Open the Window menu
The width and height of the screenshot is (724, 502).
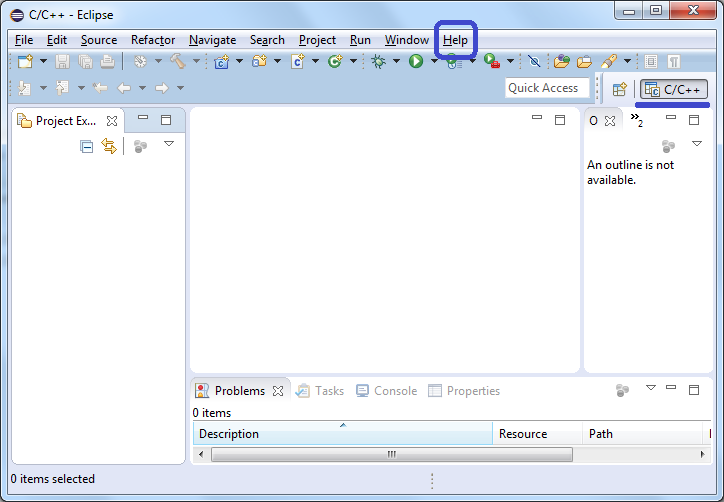(x=407, y=40)
